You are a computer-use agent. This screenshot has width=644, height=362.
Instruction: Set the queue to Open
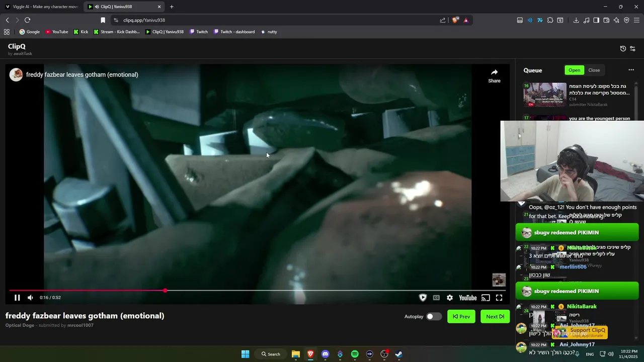tap(575, 70)
